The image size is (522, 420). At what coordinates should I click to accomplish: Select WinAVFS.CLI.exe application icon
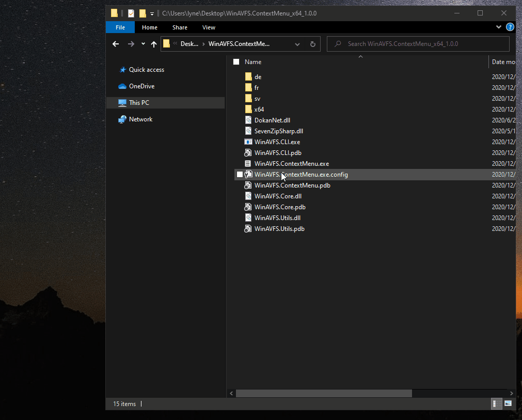[248, 142]
